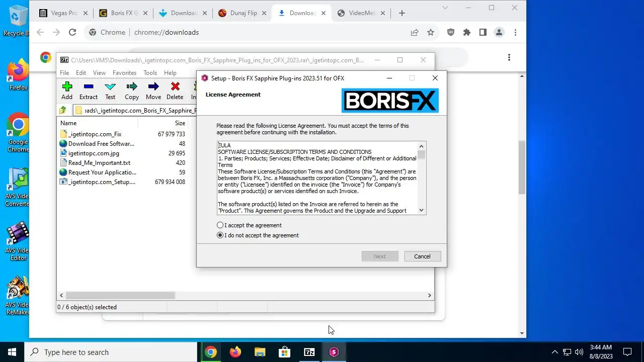Reload the Chrome page
644x362 pixels.
72,32
